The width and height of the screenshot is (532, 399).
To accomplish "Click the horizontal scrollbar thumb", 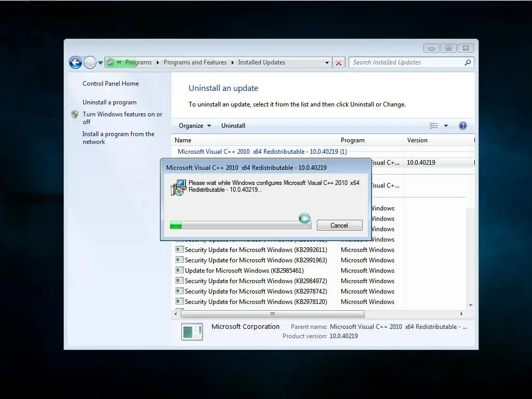I will pos(273,314).
